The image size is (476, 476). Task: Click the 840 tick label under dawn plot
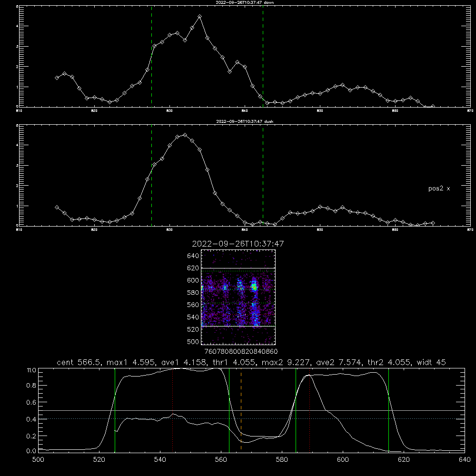pos(245,111)
